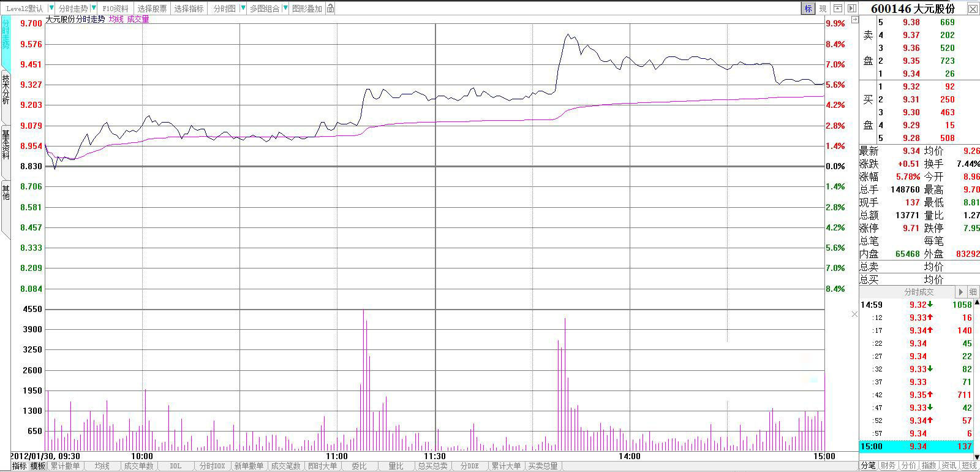Open the 累计大单 indicator tab
The height and width of the screenshot is (472, 980).
[x=507, y=466]
